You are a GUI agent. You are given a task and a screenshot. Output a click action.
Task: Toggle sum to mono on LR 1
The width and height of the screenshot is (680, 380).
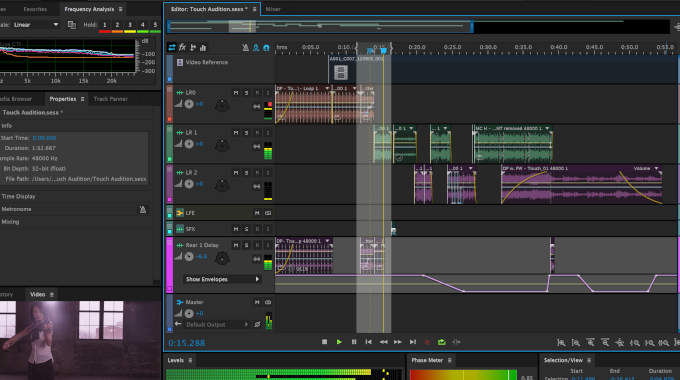coord(257,146)
